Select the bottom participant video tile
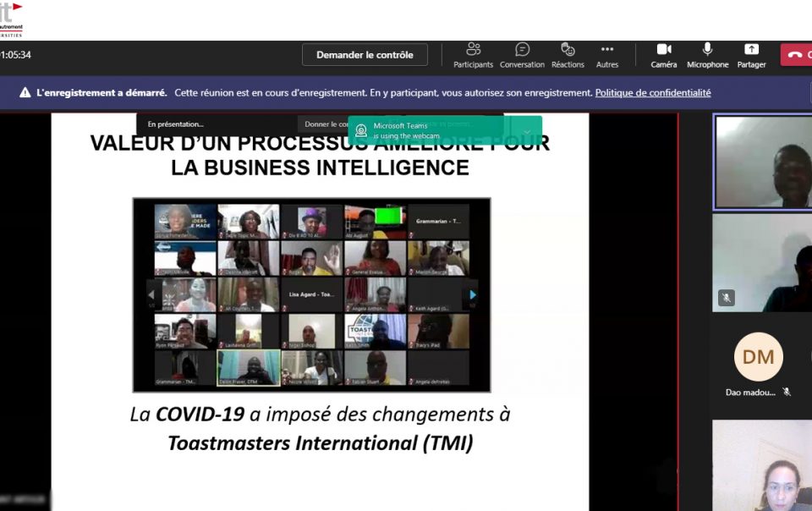 point(762,465)
